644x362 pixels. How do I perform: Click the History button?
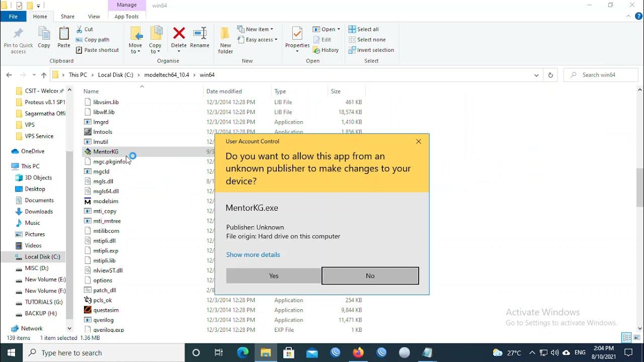tap(326, 50)
